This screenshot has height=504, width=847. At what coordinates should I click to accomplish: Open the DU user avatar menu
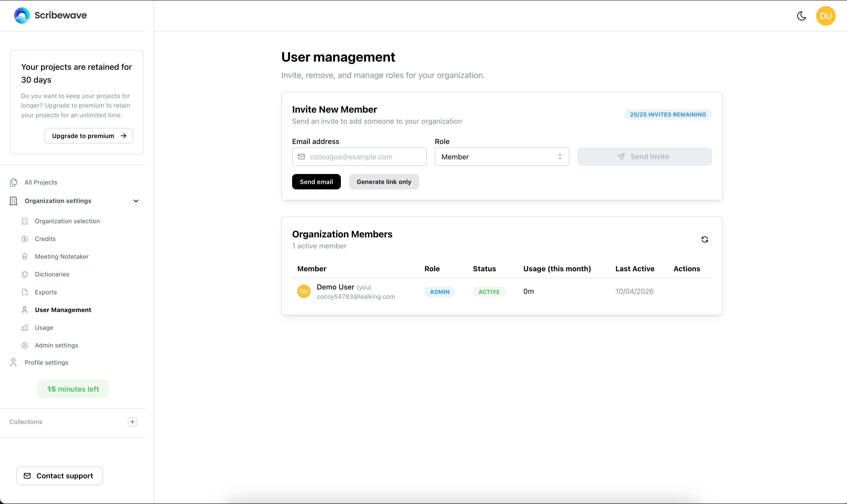click(826, 16)
